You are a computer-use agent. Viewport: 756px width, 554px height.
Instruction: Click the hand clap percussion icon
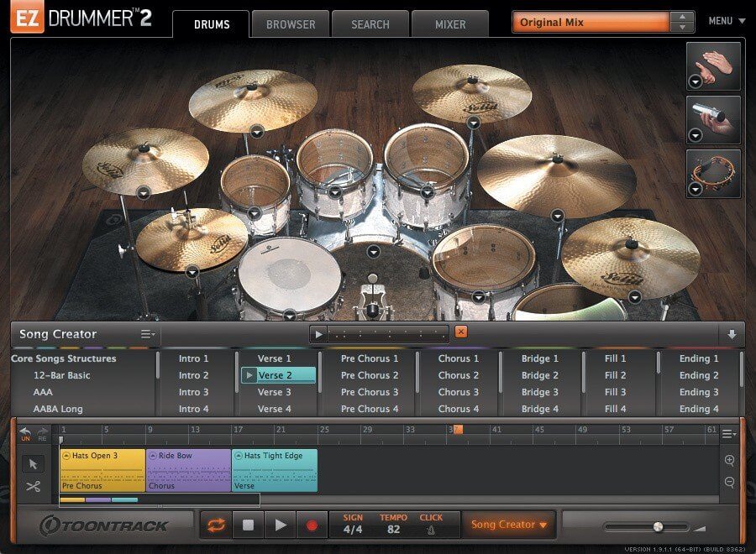[713, 65]
